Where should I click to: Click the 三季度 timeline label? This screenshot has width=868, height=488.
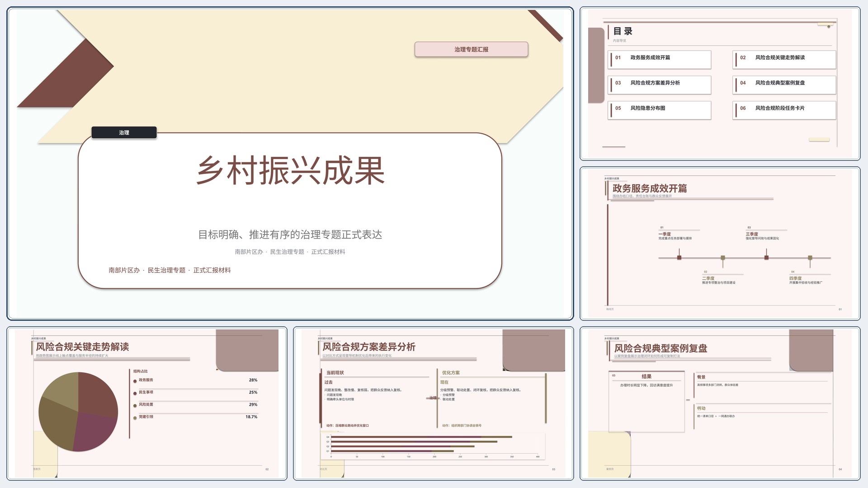[752, 234]
